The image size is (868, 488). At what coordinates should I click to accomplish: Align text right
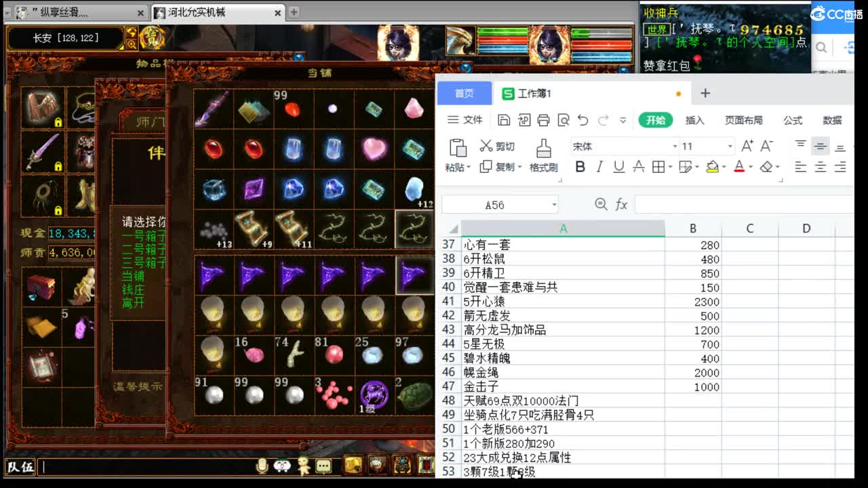pos(840,167)
